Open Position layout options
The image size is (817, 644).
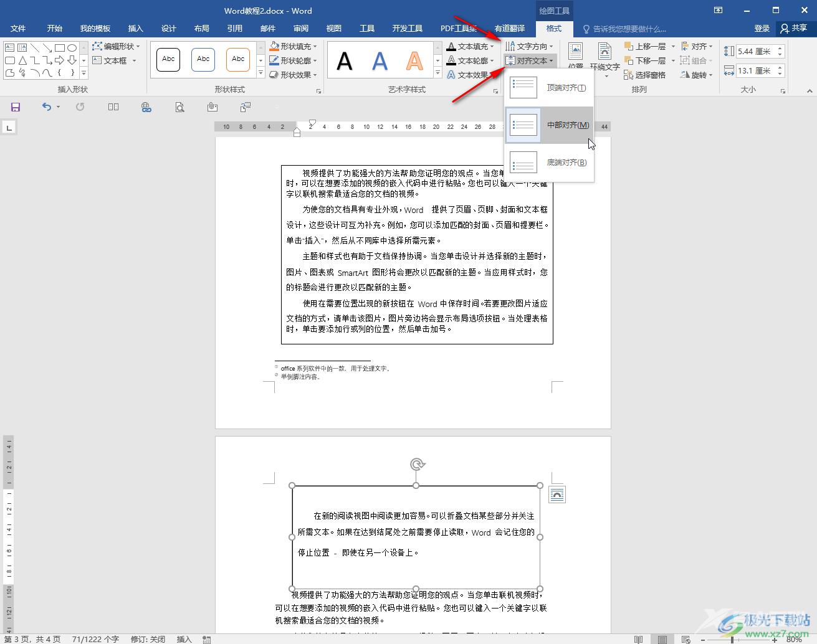tap(575, 57)
